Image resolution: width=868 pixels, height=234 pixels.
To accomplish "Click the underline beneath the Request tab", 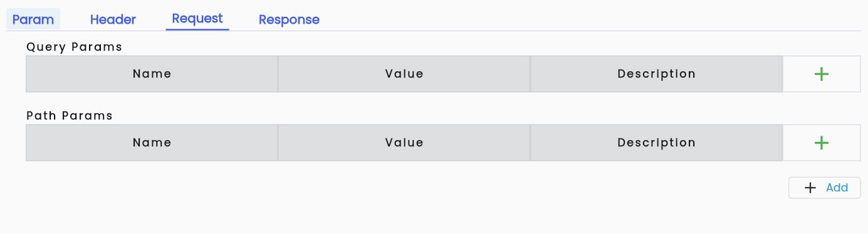I will (197, 29).
